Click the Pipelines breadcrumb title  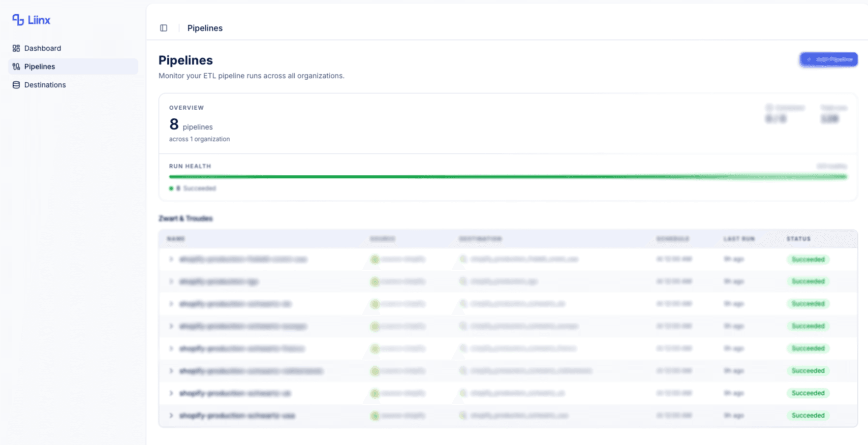click(205, 28)
